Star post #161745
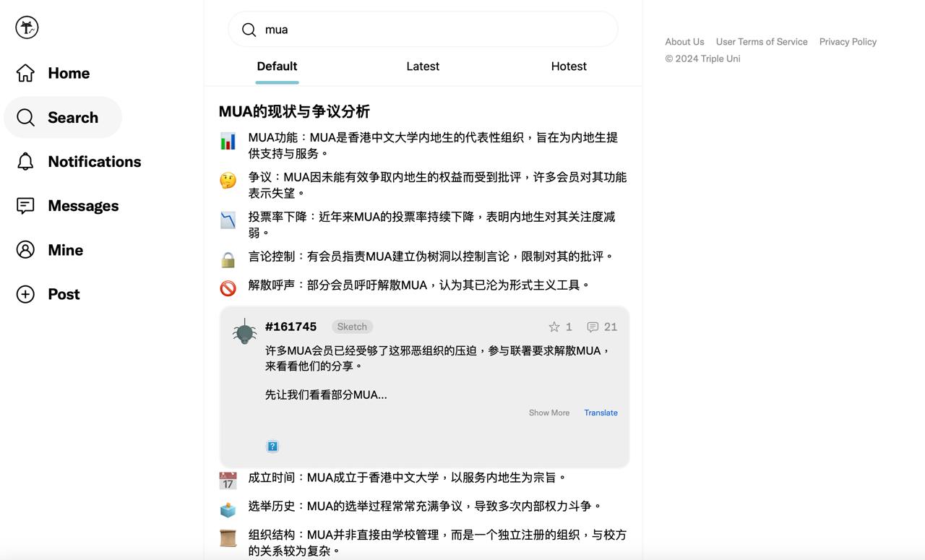The width and height of the screenshot is (925, 560). click(554, 327)
